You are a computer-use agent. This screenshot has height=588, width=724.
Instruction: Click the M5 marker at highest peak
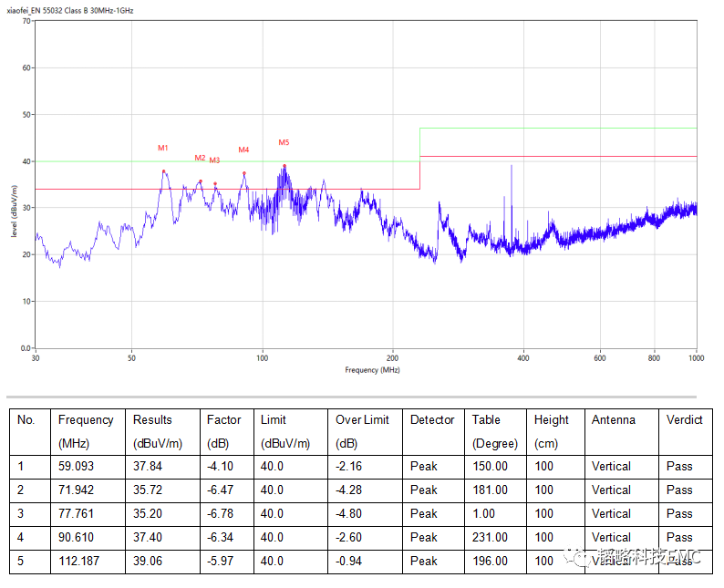coord(284,142)
